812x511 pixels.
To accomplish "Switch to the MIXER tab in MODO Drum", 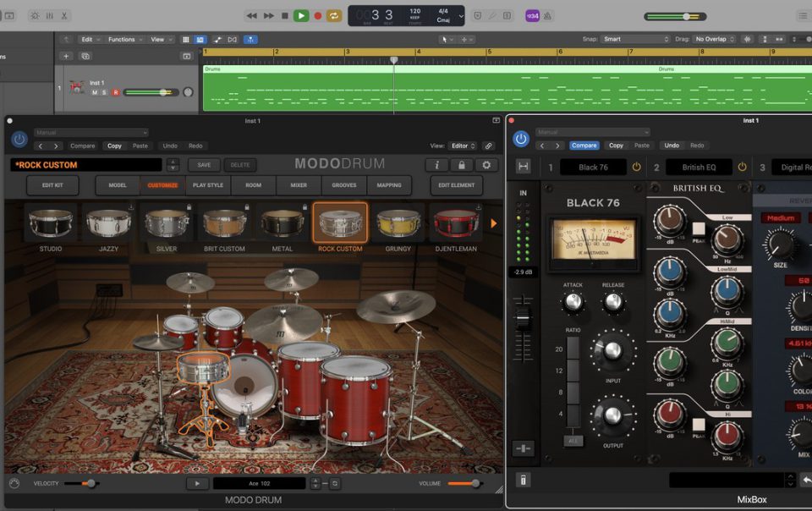I will point(299,185).
